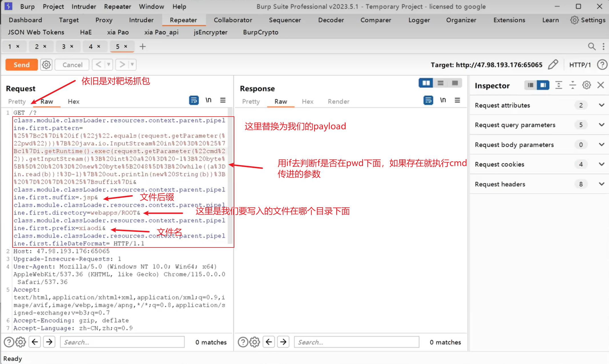Toggle word wrap icon in Request panel
The width and height of the screenshot is (609, 364).
point(194,100)
